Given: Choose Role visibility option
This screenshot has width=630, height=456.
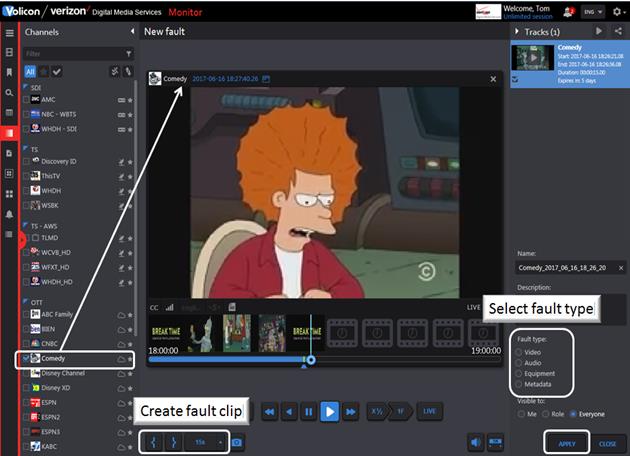Looking at the screenshot, I should click(x=545, y=414).
